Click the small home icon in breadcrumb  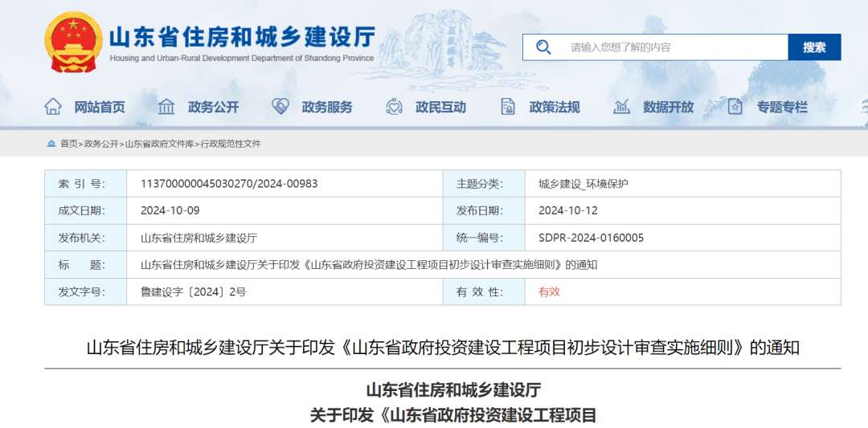click(51, 144)
